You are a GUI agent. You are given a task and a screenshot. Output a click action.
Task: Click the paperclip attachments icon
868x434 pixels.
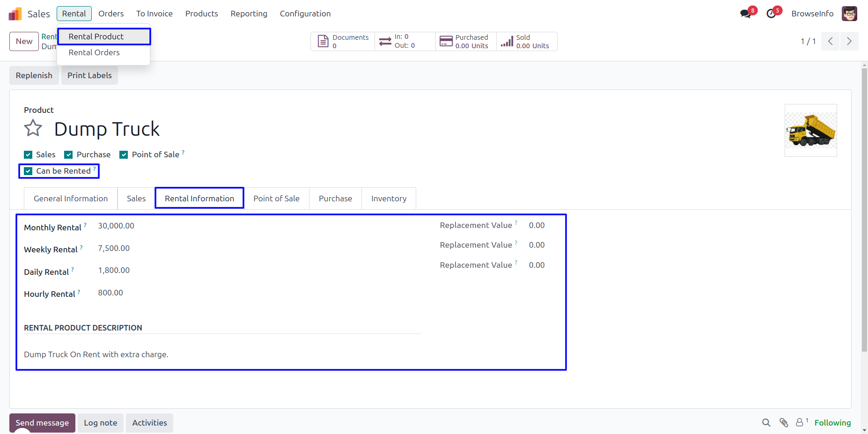[784, 423]
